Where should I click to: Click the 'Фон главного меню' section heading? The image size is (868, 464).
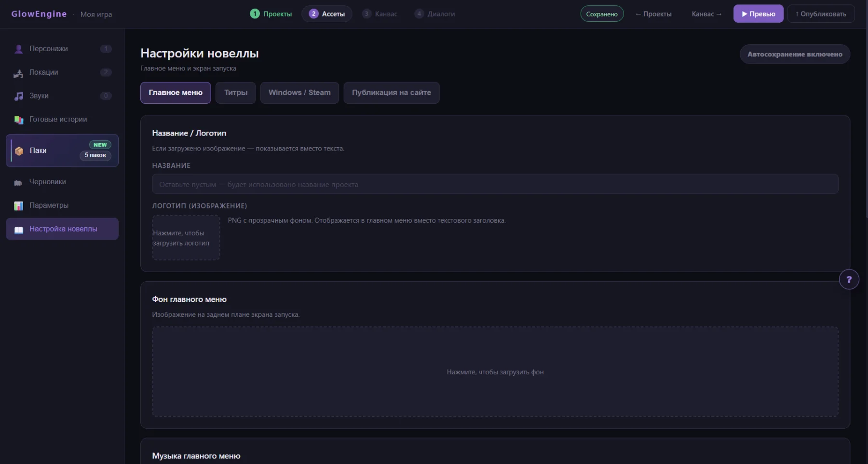tap(190, 300)
